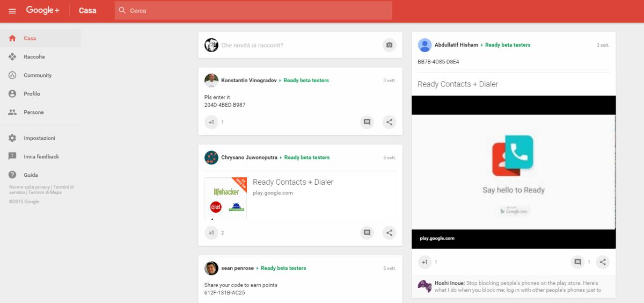Share Abdullatif Hisham's post
This screenshot has width=644, height=303.
point(603,262)
